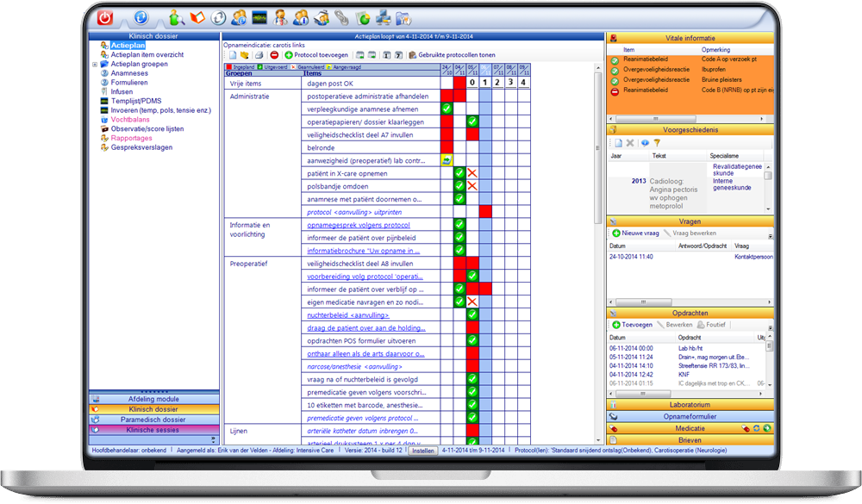This screenshot has height=504, width=862.
Task: Click the calendar '7' week view icon
Action: click(398, 55)
